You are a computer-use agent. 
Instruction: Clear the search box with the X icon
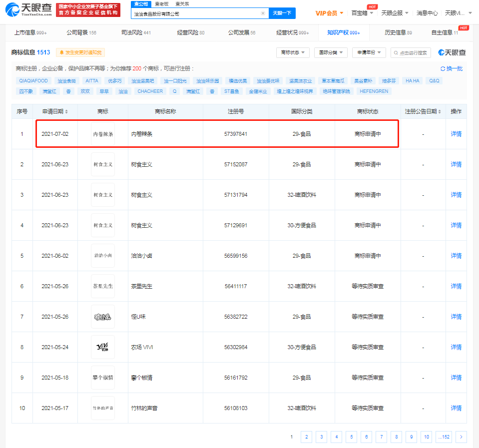click(x=263, y=13)
